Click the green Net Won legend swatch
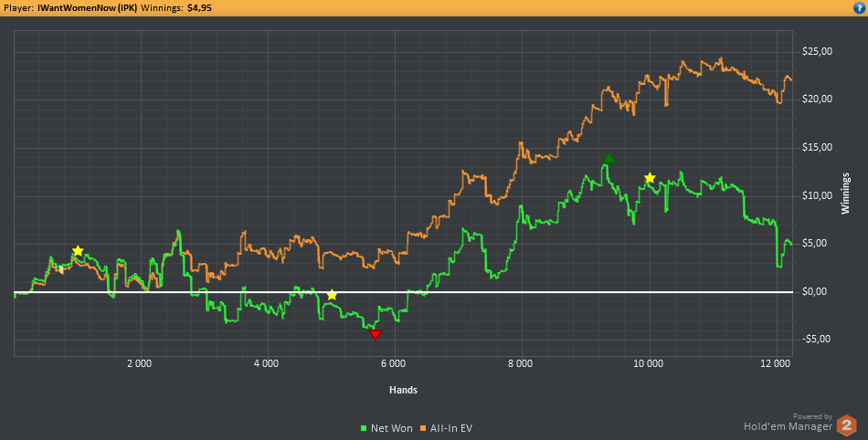This screenshot has height=440, width=868. (363, 427)
